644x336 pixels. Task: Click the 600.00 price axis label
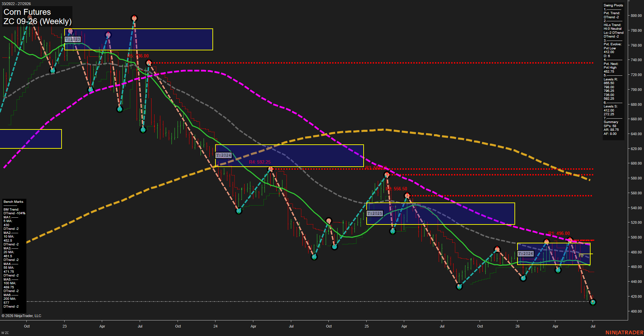click(636, 163)
